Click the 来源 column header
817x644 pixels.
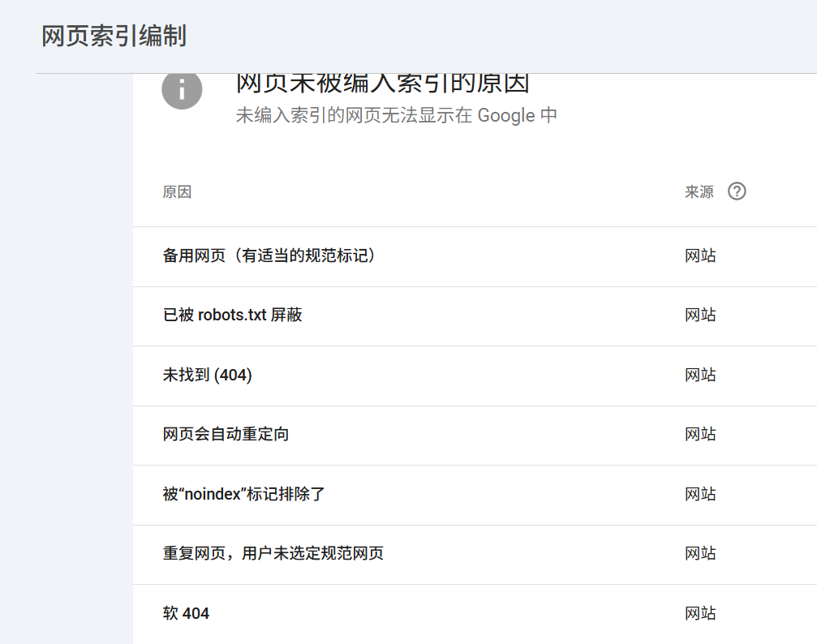(698, 191)
